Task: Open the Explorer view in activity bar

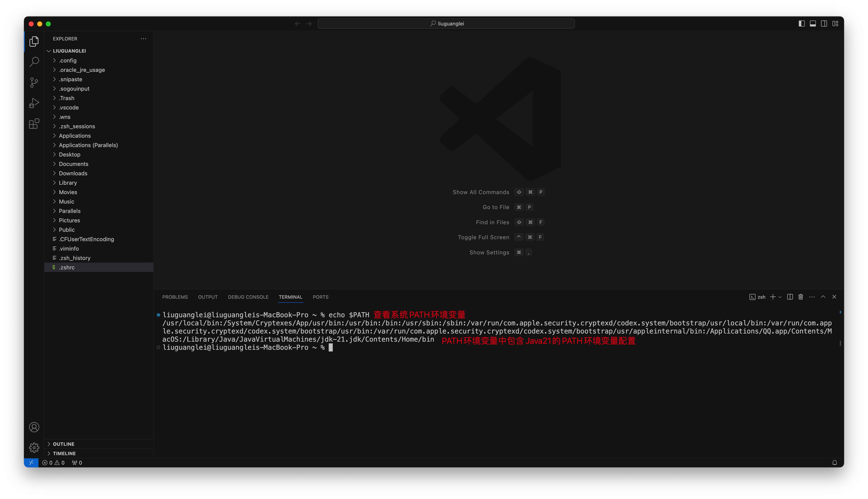Action: tap(34, 41)
